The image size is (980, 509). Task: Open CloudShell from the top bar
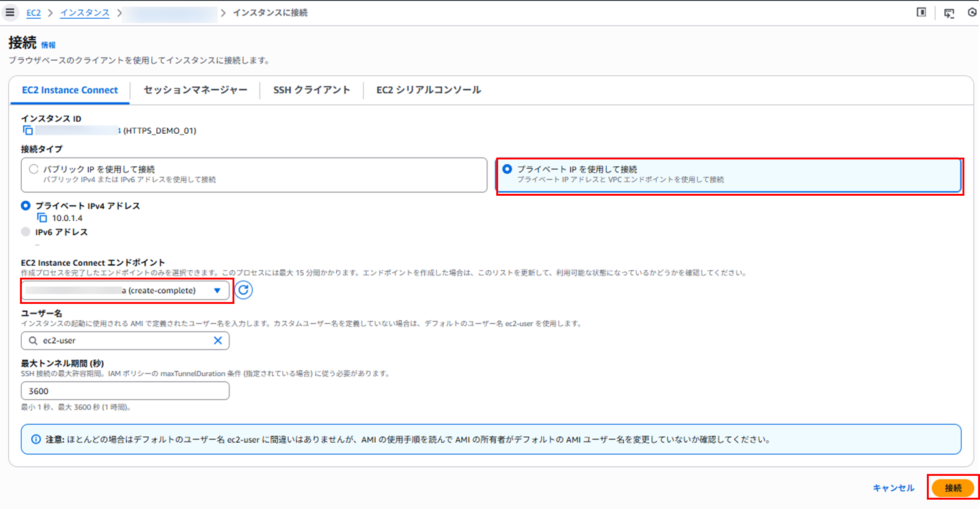pyautogui.click(x=949, y=13)
